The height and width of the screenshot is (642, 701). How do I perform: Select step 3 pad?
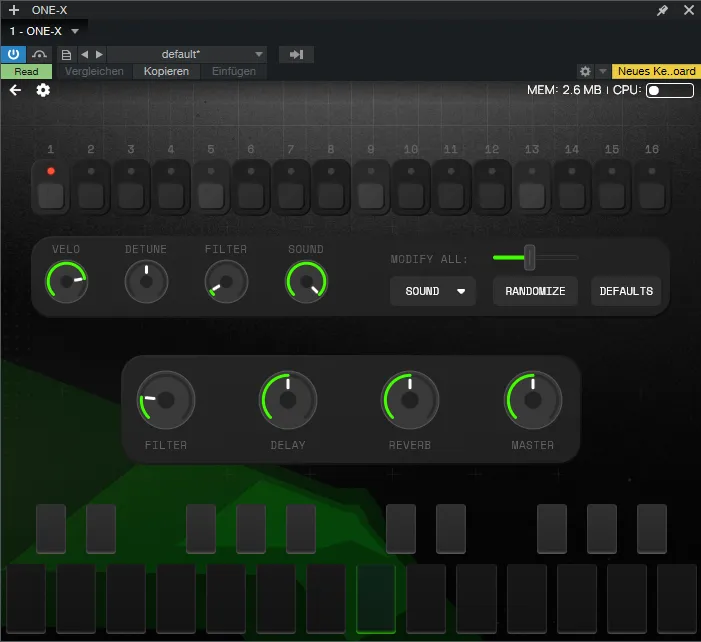[131, 187]
